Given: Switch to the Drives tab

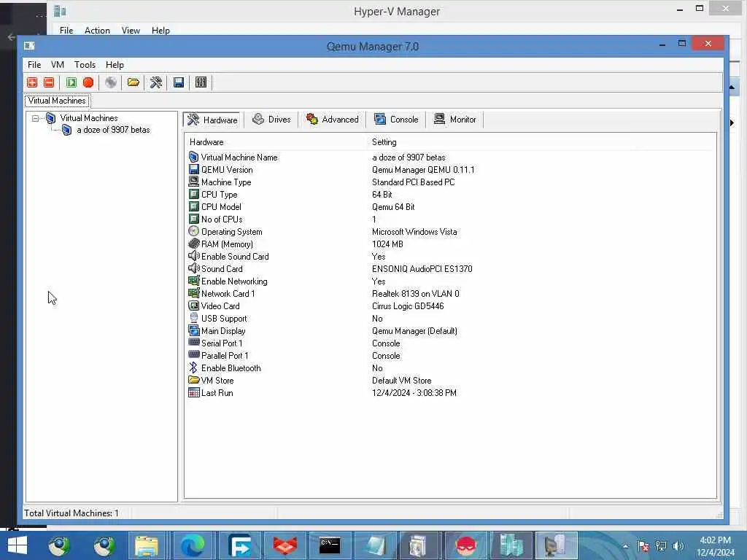Looking at the screenshot, I should [271, 120].
